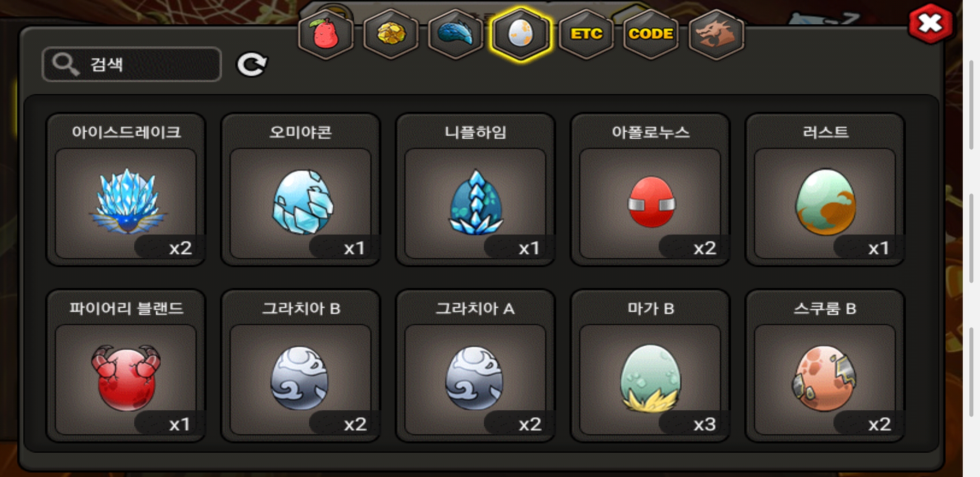This screenshot has width=980, height=477.
Task: Choose the 그라치아 A cloud egg
Action: 476,366
